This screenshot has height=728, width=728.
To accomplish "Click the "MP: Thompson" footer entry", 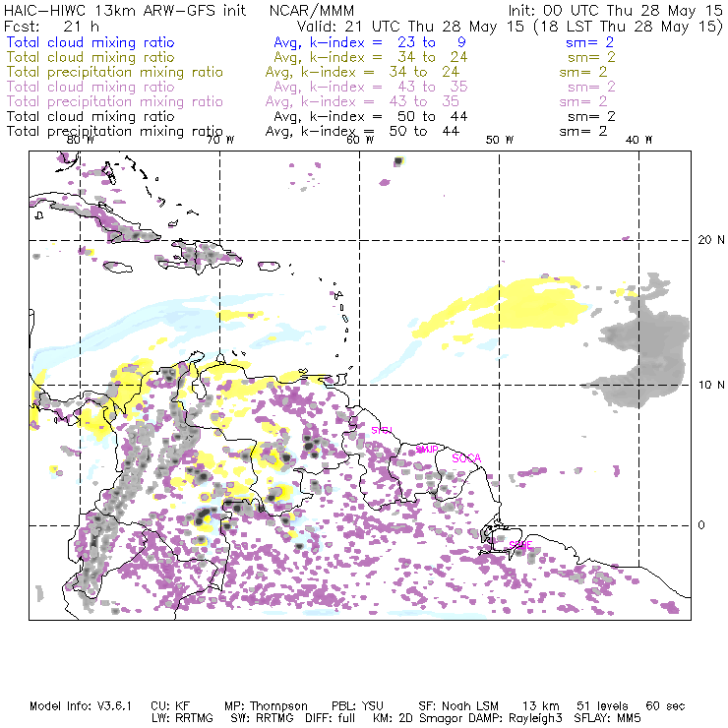I will [x=266, y=706].
